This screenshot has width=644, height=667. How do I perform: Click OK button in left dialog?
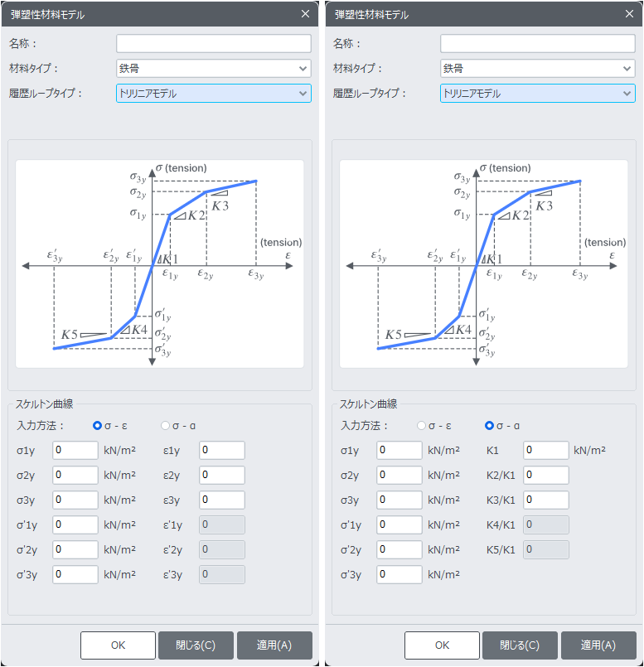click(118, 645)
